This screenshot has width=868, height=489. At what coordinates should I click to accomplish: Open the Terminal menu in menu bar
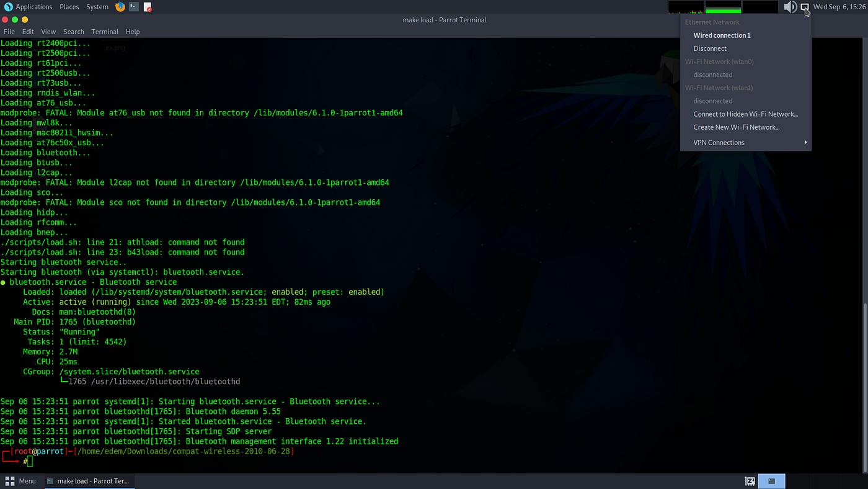(105, 32)
